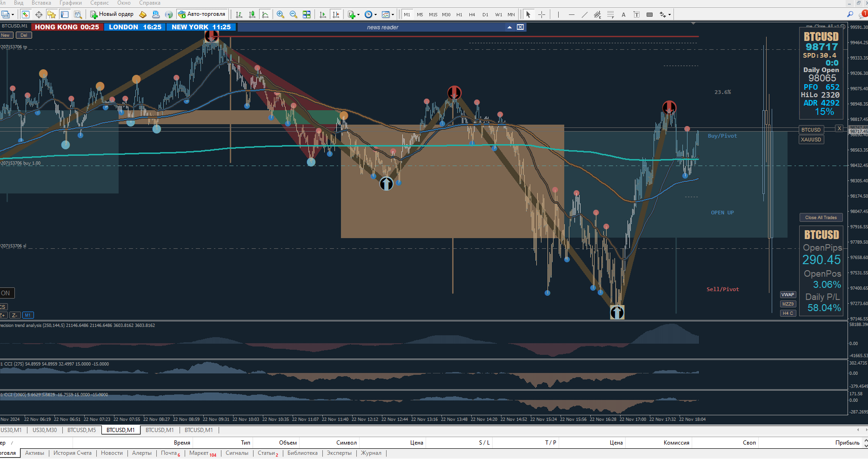Toggle the Авто-торговля auto trading button
The width and height of the screenshot is (868, 459).
click(x=202, y=14)
